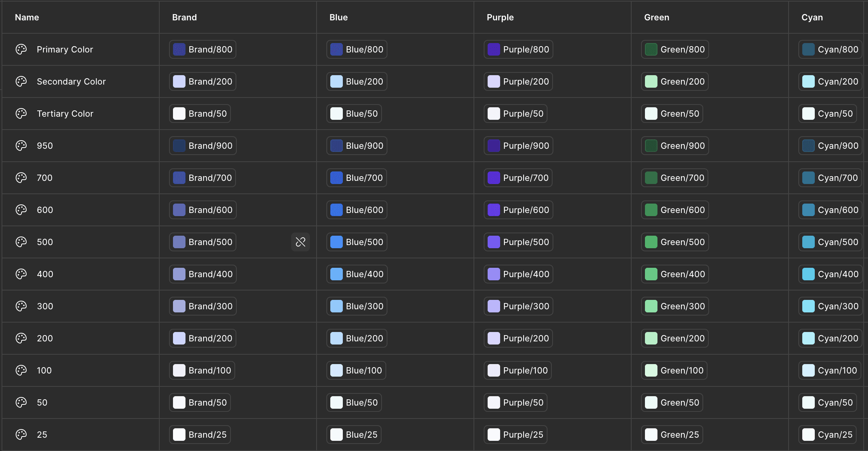Screen dimensions: 868x451
Task: Click palette icon next to Primary Color
Action: click(21, 49)
